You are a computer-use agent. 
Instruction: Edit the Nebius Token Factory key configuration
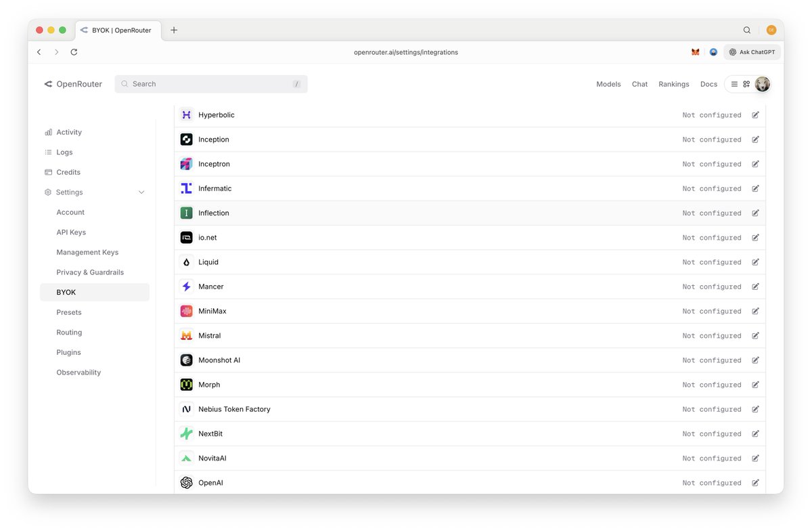[755, 409]
